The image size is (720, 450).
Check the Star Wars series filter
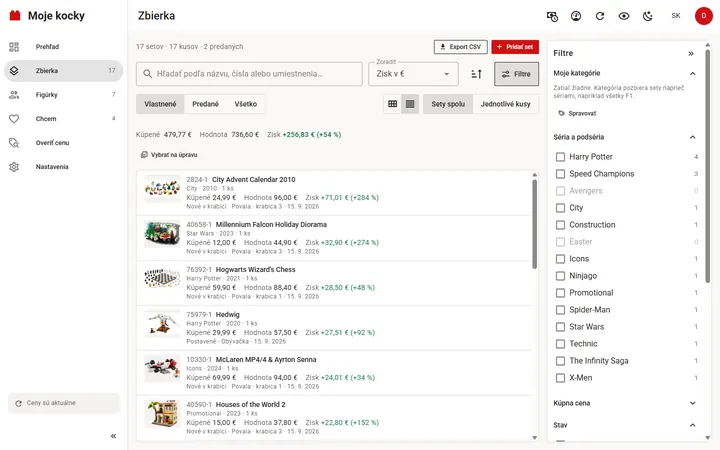(560, 327)
